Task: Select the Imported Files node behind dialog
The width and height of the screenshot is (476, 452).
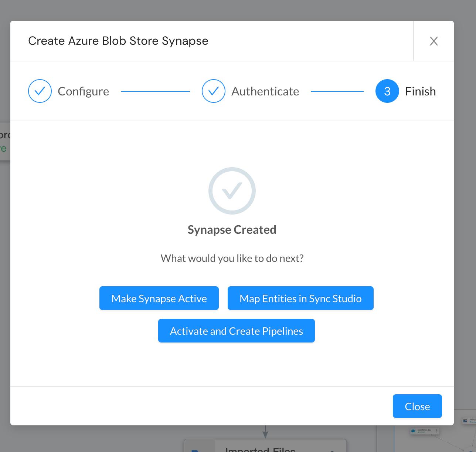Action: [x=265, y=446]
